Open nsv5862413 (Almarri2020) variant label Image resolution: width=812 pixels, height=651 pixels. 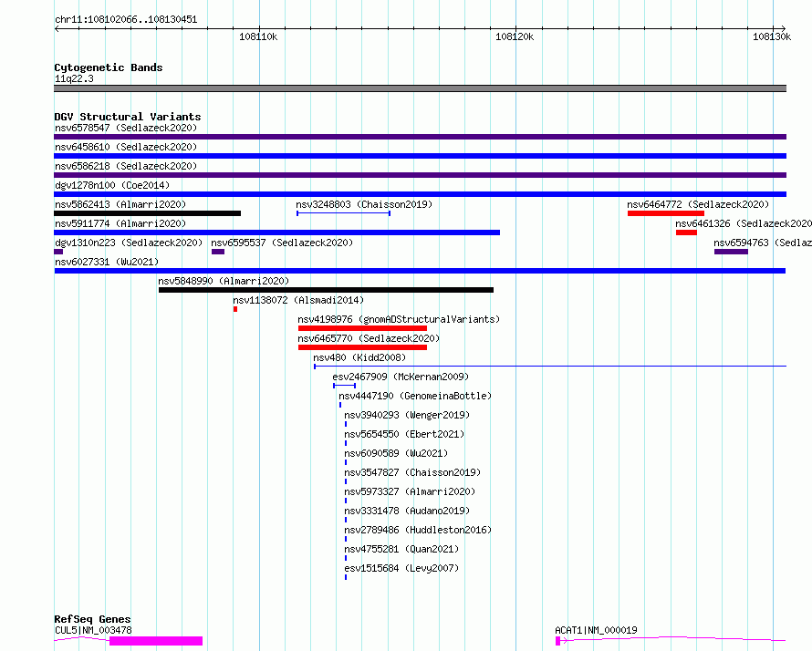click(120, 204)
